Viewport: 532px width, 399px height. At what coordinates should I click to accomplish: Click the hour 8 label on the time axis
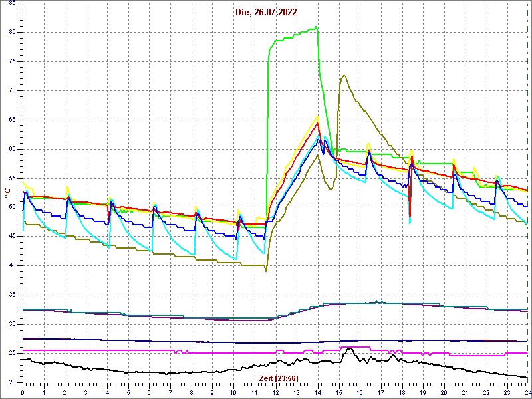pos(191,393)
